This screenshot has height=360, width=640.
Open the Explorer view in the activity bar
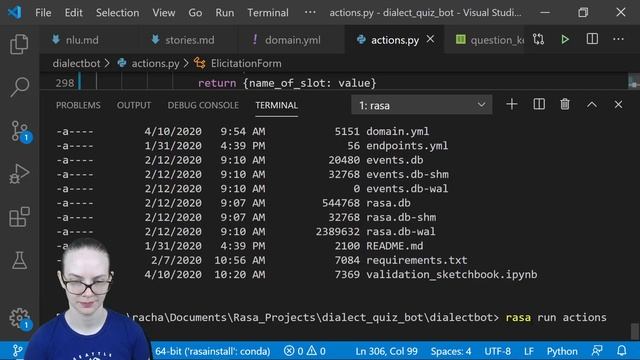[19, 44]
